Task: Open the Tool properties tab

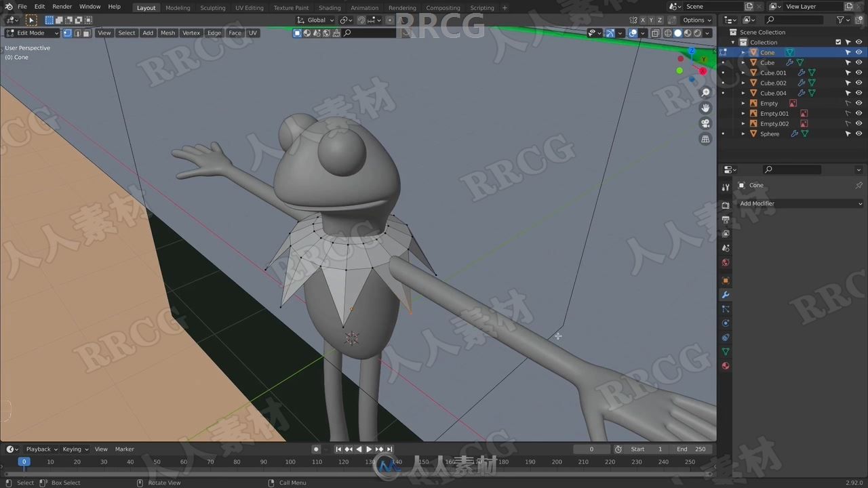Action: coord(726,188)
